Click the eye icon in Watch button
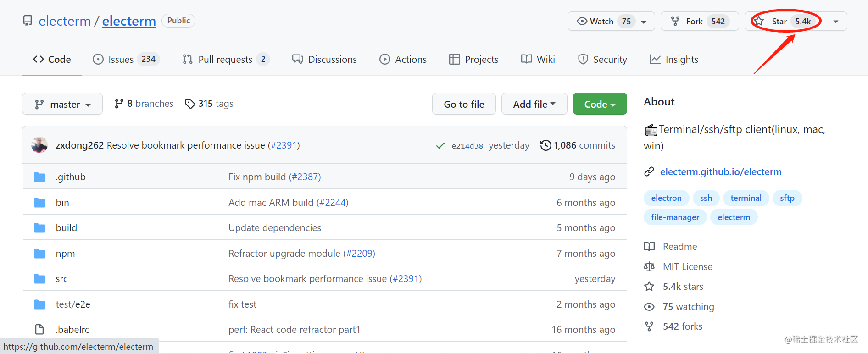The width and height of the screenshot is (868, 354). click(582, 21)
